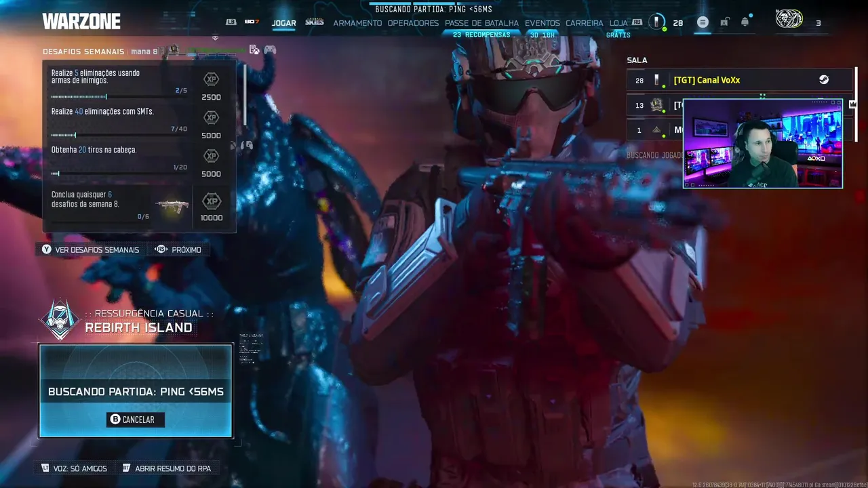Click the lock/social icon near the bell
Screen dimensions: 868x488
[724, 22]
